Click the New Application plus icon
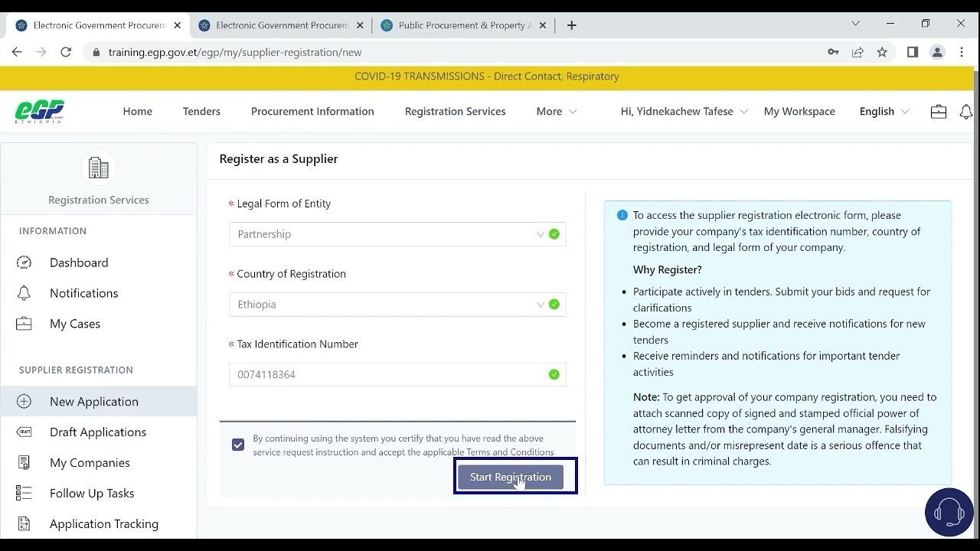This screenshot has height=551, width=980. (x=24, y=402)
